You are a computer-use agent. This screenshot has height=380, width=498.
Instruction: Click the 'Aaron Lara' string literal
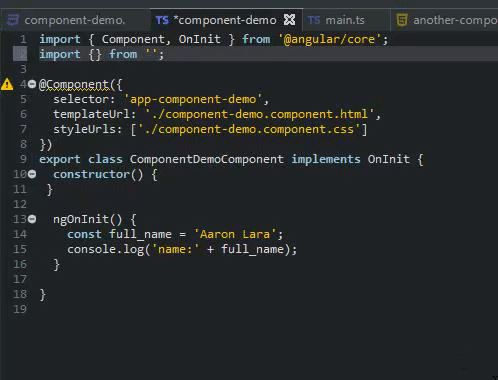pos(235,234)
